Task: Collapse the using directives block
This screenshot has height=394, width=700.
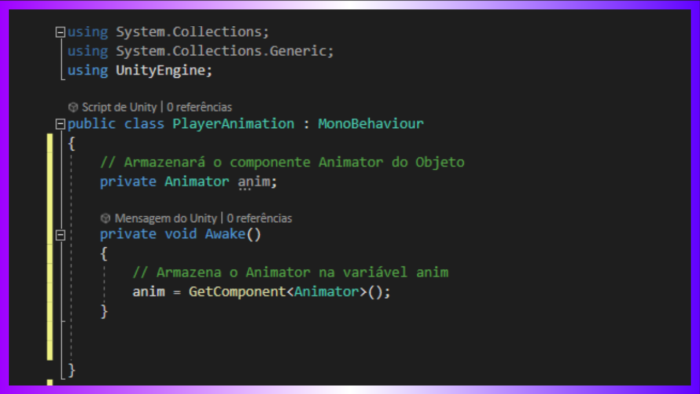Action: [x=60, y=32]
